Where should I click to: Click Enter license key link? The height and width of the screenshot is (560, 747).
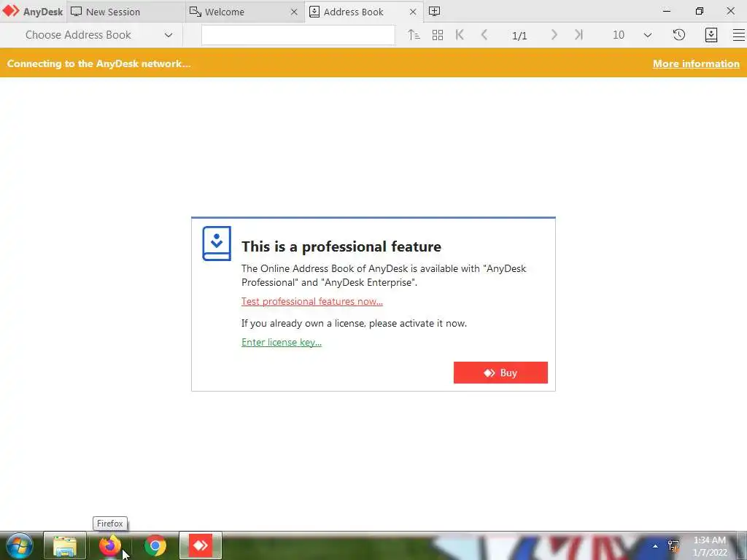pyautogui.click(x=282, y=343)
